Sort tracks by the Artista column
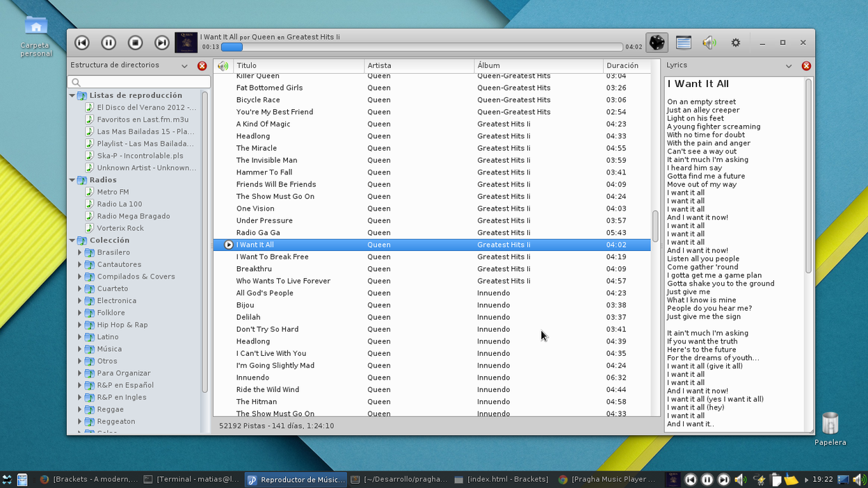Screen dimensions: 868x488 [419, 66]
